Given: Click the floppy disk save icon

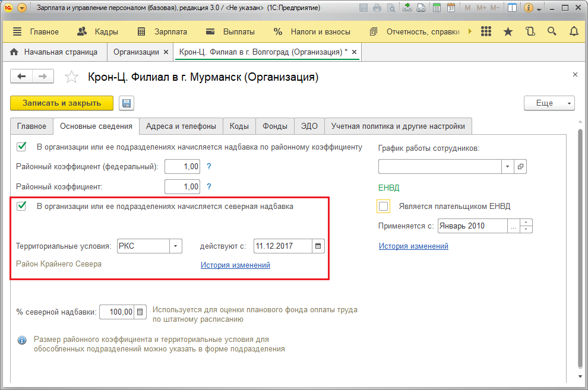Looking at the screenshot, I should (x=127, y=103).
